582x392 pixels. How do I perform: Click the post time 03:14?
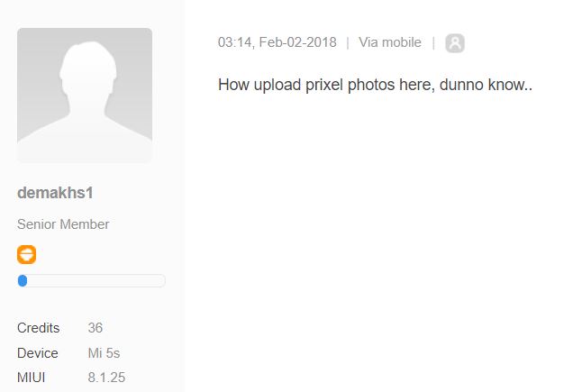tap(234, 42)
